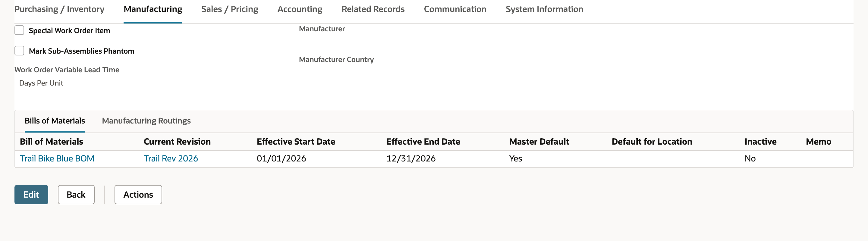Image resolution: width=868 pixels, height=241 pixels.
Task: Select the No inactive cell
Action: click(750, 158)
